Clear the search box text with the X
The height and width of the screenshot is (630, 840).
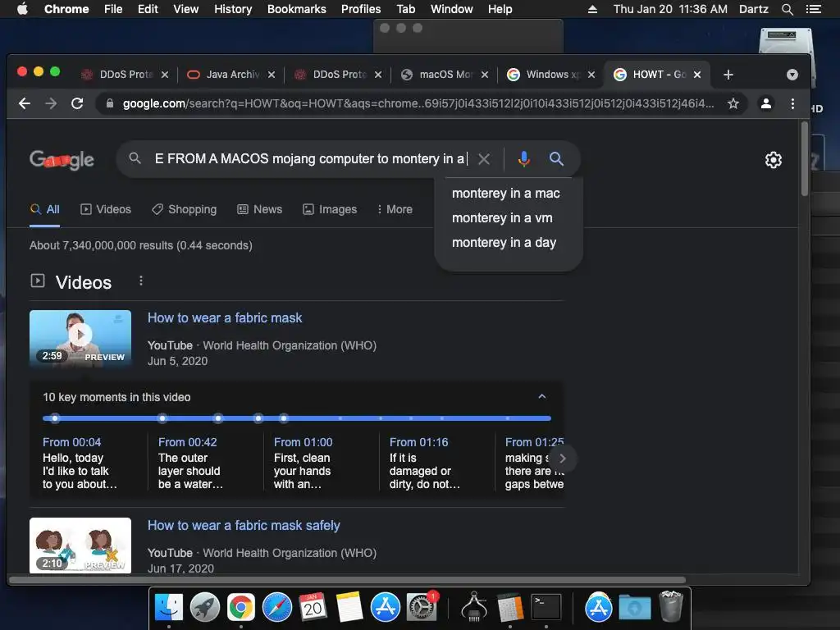point(484,159)
